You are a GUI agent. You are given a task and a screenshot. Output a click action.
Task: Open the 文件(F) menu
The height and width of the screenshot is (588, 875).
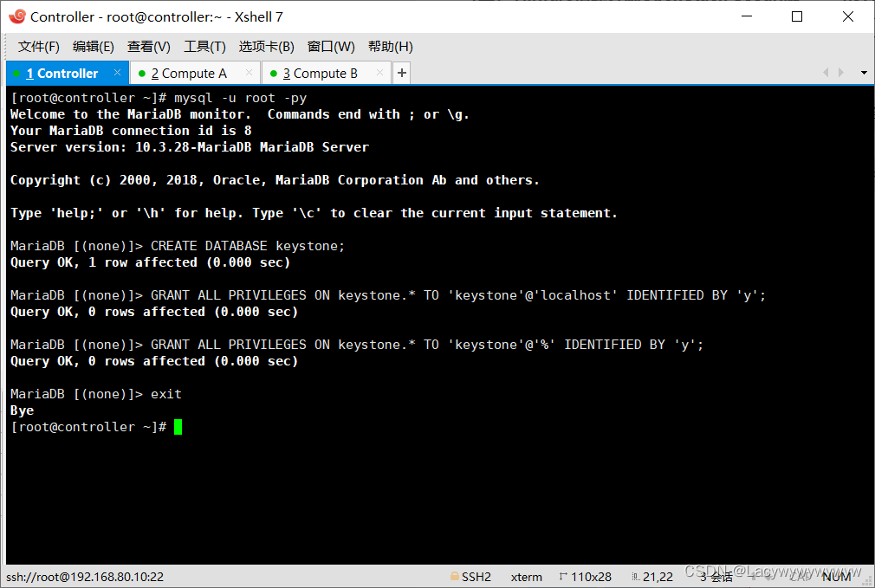point(38,46)
